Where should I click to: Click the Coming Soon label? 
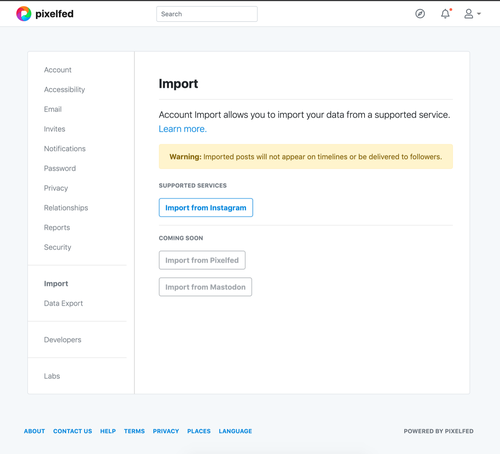(181, 238)
